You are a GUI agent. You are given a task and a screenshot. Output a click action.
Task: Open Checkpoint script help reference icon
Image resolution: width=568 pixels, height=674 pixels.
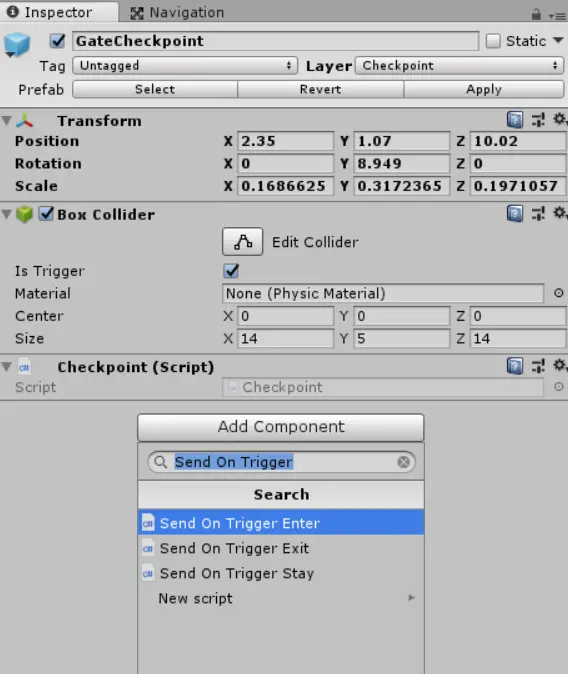click(515, 366)
